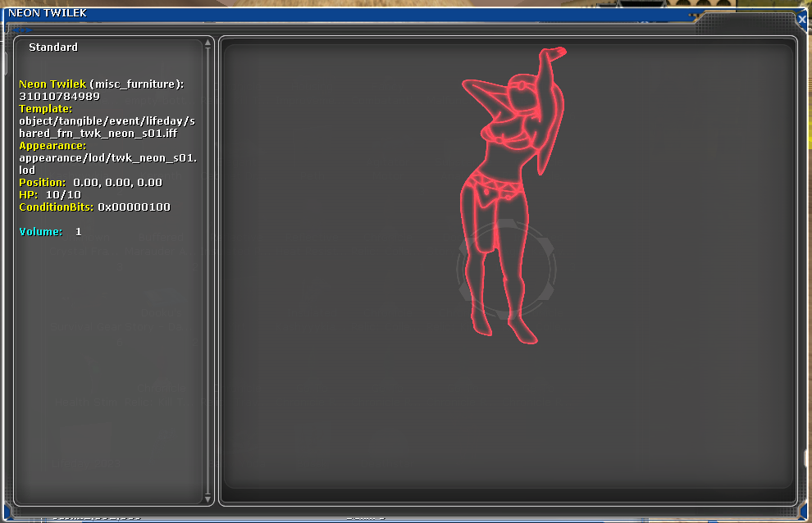Click the Volume value 1

pyautogui.click(x=78, y=231)
